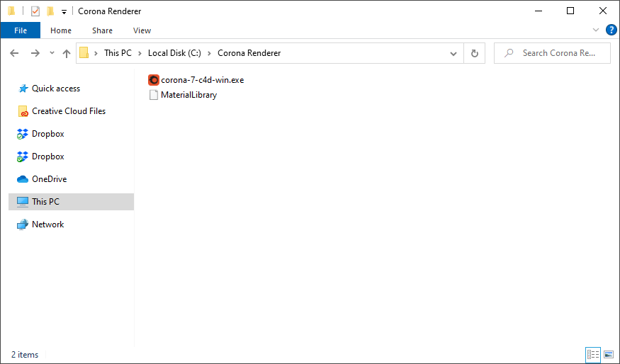
Task: Go up one folder level
Action: pos(67,53)
